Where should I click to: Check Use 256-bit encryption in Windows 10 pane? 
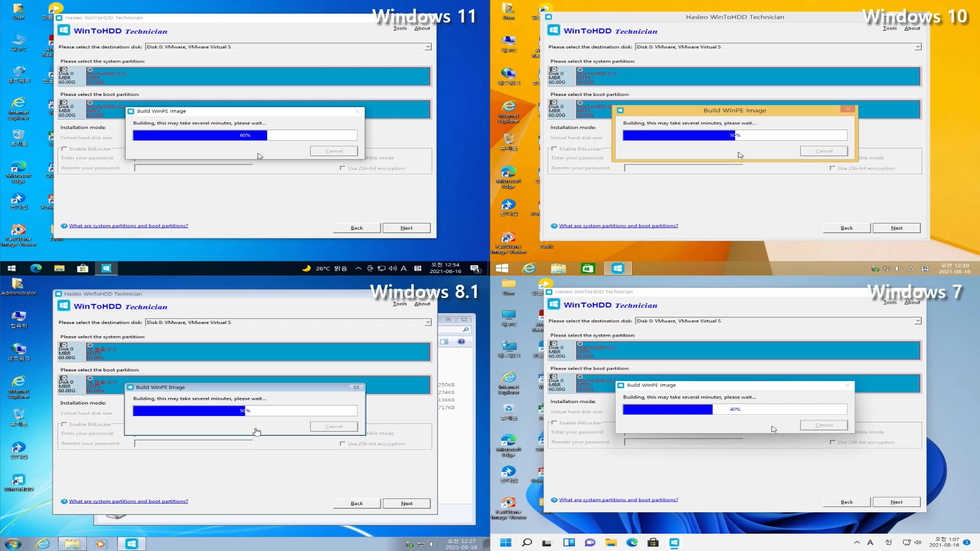pos(832,168)
